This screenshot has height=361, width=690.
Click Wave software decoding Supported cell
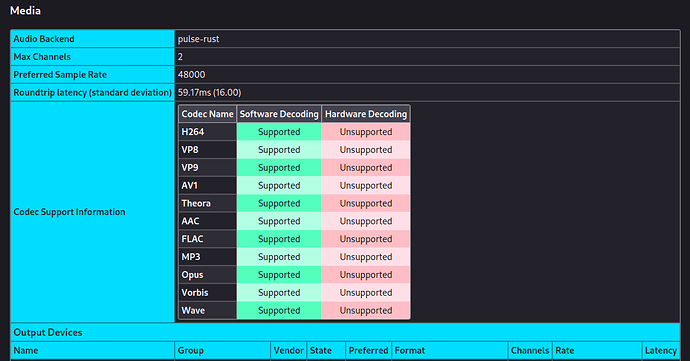coord(279,310)
